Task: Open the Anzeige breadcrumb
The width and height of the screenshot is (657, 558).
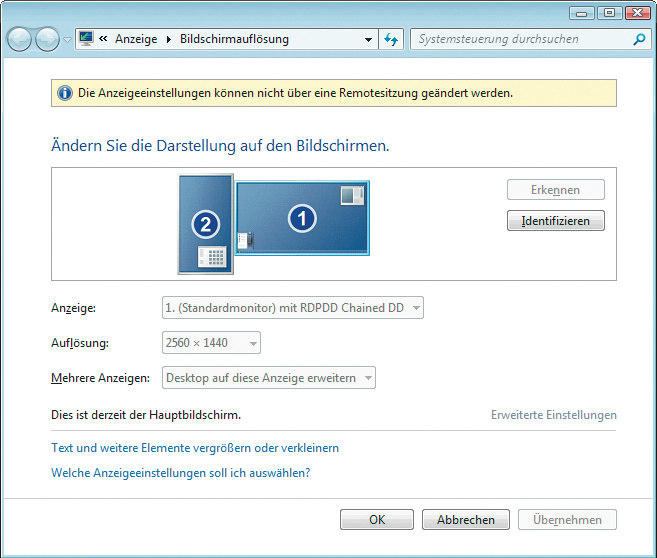Action: click(136, 39)
